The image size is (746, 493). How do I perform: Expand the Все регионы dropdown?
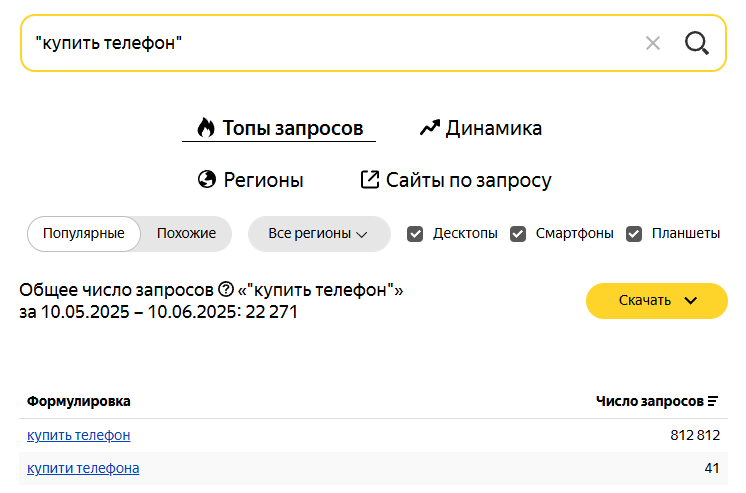pos(319,234)
